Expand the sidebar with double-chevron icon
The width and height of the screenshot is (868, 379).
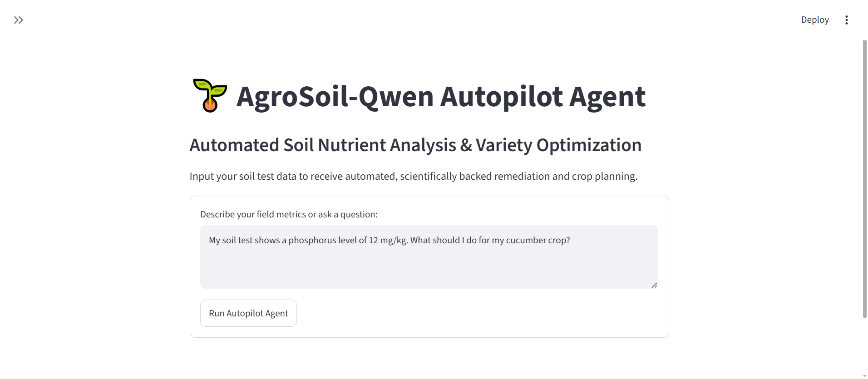19,20
